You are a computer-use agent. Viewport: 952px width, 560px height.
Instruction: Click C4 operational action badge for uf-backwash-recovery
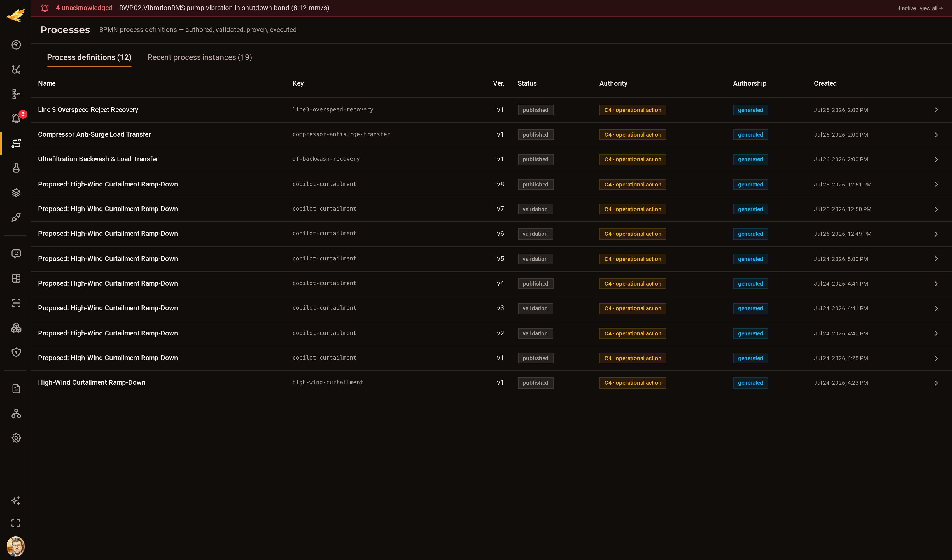coord(633,160)
